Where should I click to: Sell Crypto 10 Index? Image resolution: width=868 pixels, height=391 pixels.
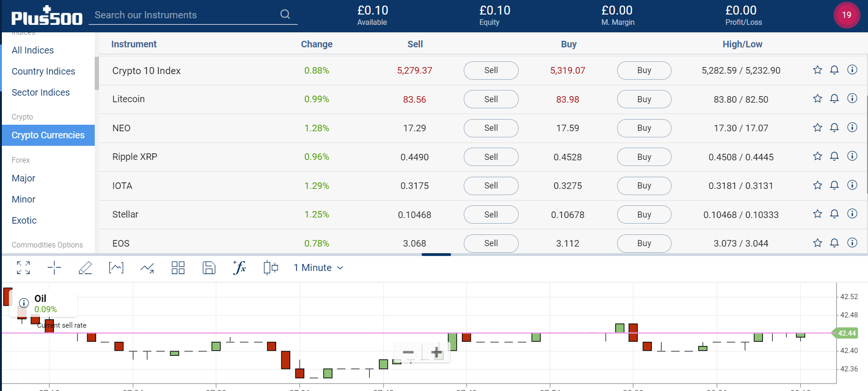491,70
